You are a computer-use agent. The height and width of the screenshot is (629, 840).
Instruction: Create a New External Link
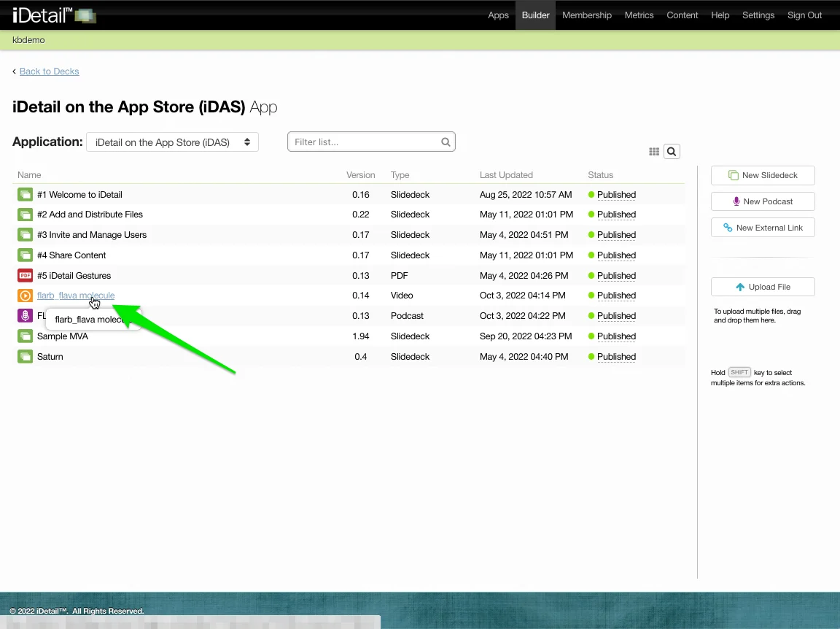[x=763, y=228]
